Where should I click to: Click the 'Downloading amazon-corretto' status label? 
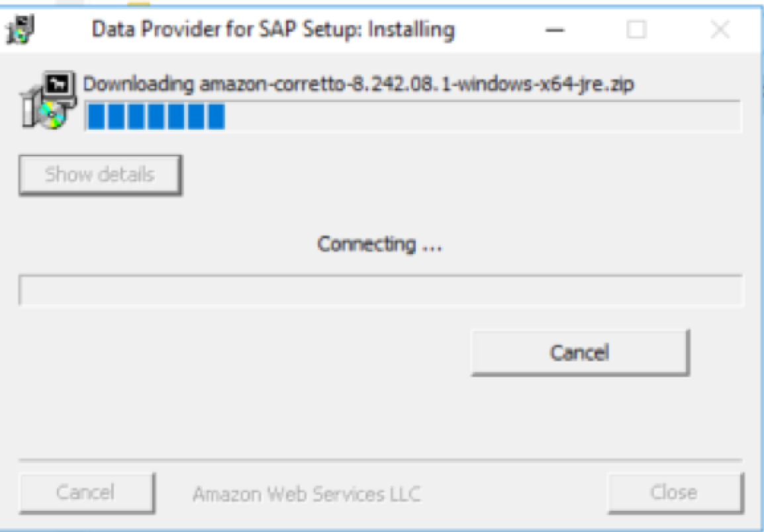pos(359,84)
